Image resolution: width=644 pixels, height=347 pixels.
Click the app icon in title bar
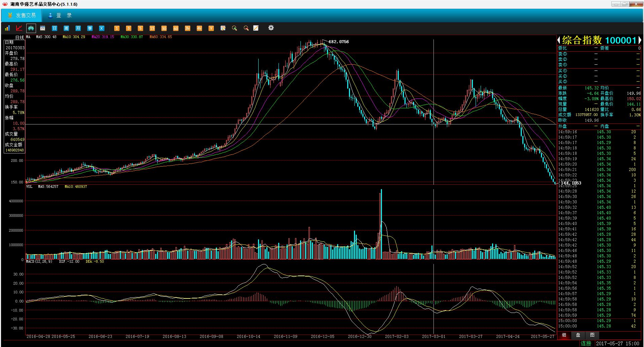pyautogui.click(x=5, y=4)
